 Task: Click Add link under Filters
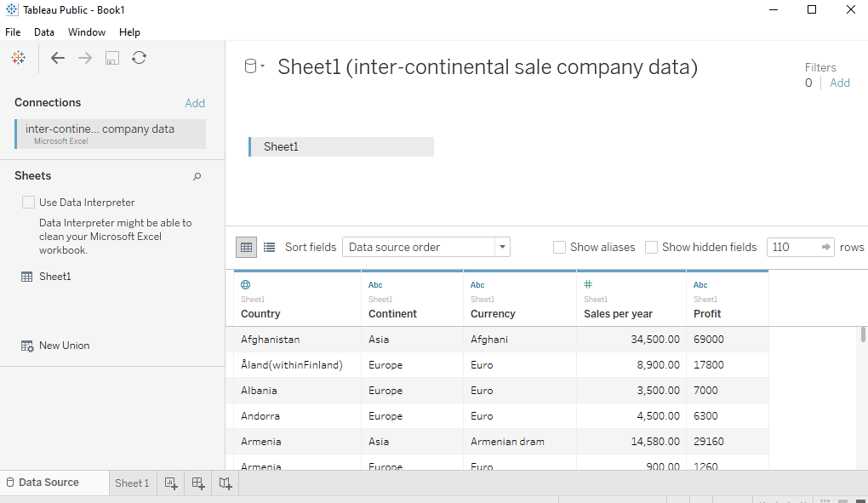click(x=840, y=83)
